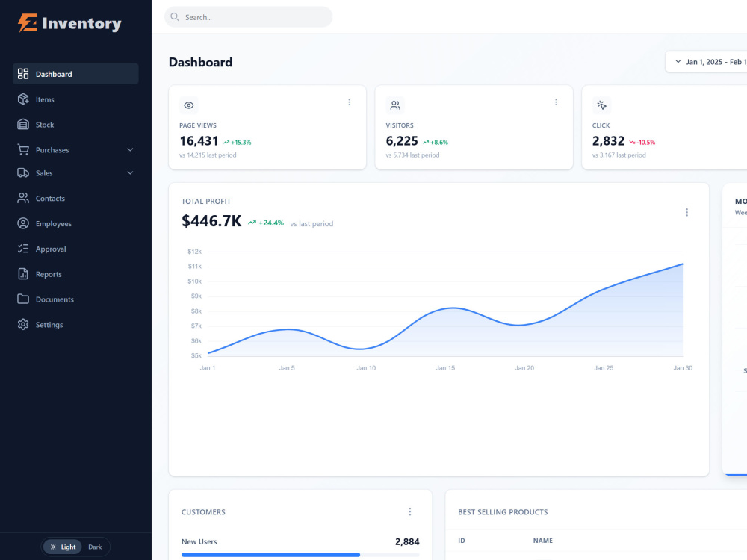This screenshot has width=747, height=560.
Task: Click the users icon on Visitors card
Action: (395, 105)
